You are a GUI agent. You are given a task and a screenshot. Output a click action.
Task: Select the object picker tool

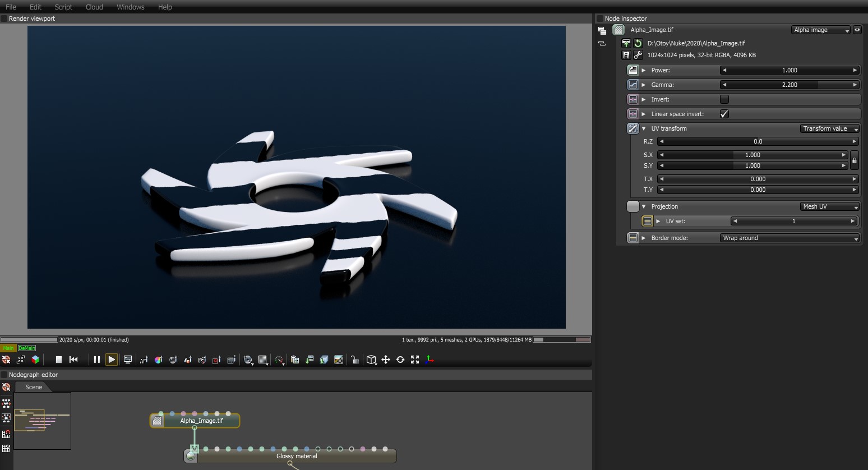tap(188, 360)
